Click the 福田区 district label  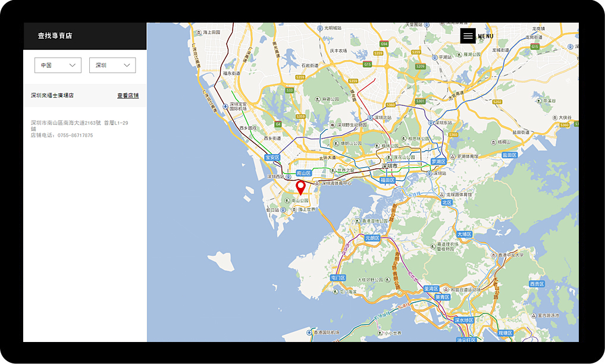coord(387,180)
